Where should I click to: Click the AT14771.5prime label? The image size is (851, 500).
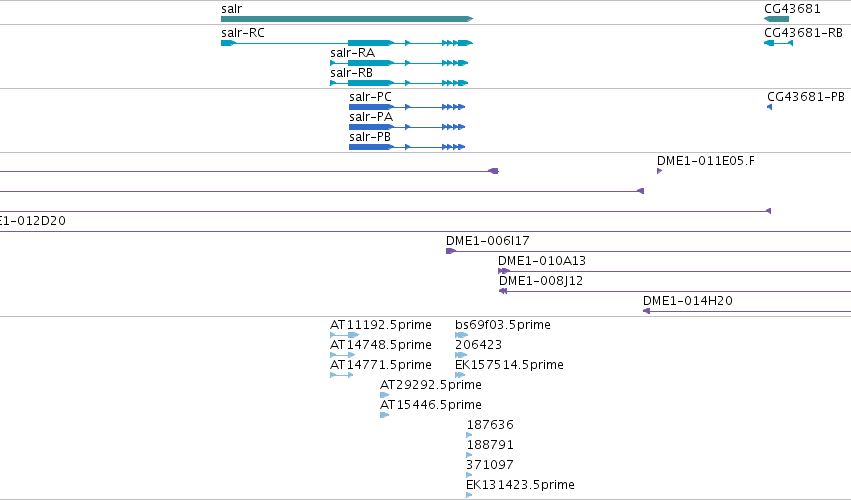click(381, 365)
